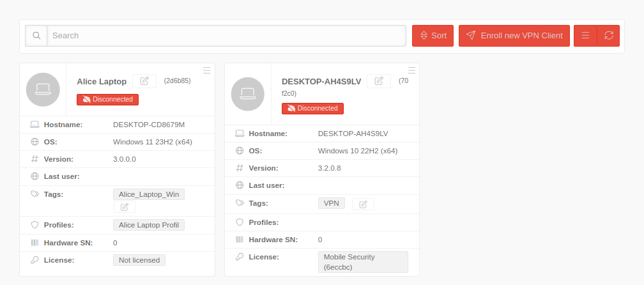Edit the Alice Laptop name
The height and width of the screenshot is (285, 644).
[144, 81]
